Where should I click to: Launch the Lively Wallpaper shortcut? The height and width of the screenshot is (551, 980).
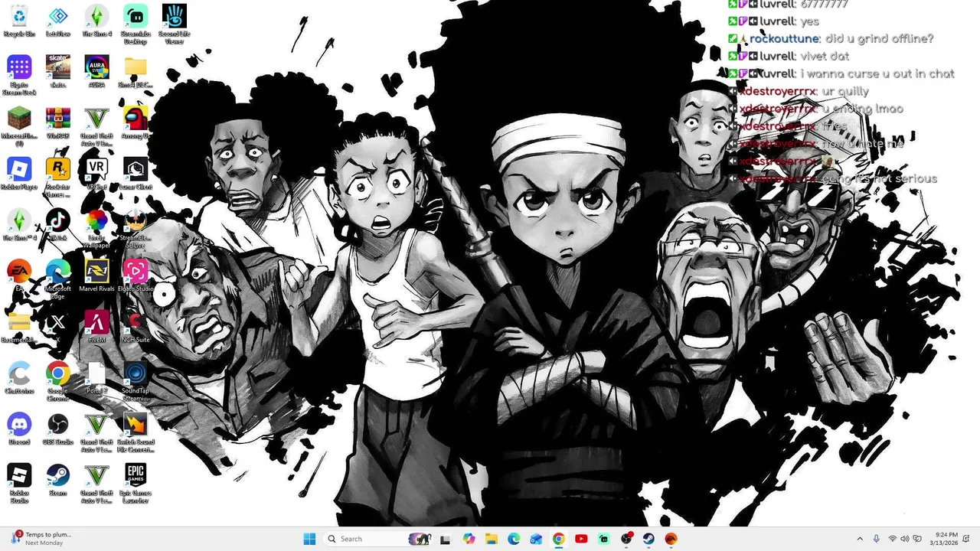point(96,227)
